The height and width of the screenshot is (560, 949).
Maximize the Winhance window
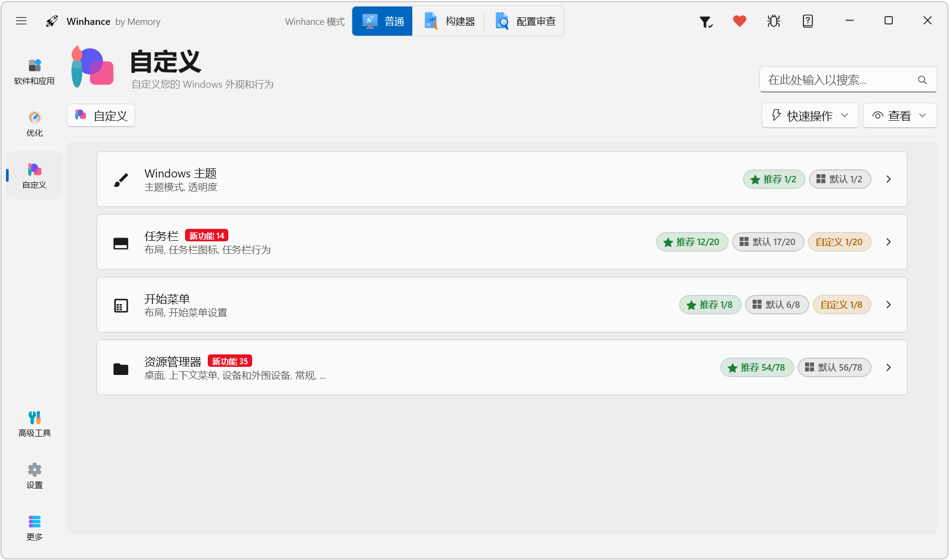888,21
